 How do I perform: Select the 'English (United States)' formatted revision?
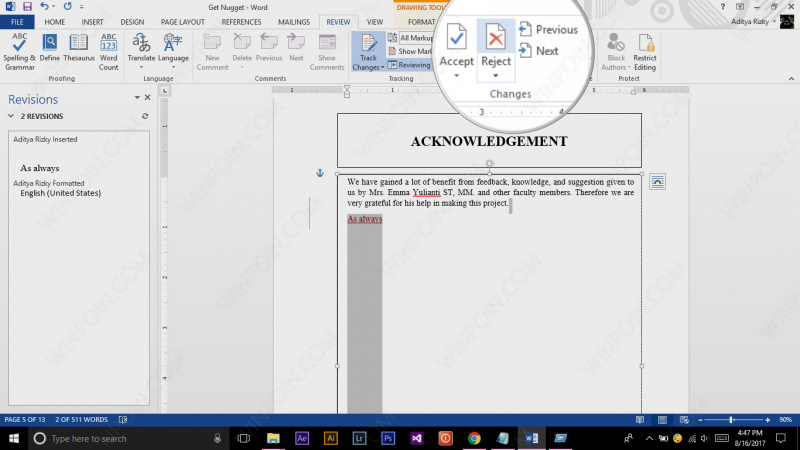[x=61, y=193]
